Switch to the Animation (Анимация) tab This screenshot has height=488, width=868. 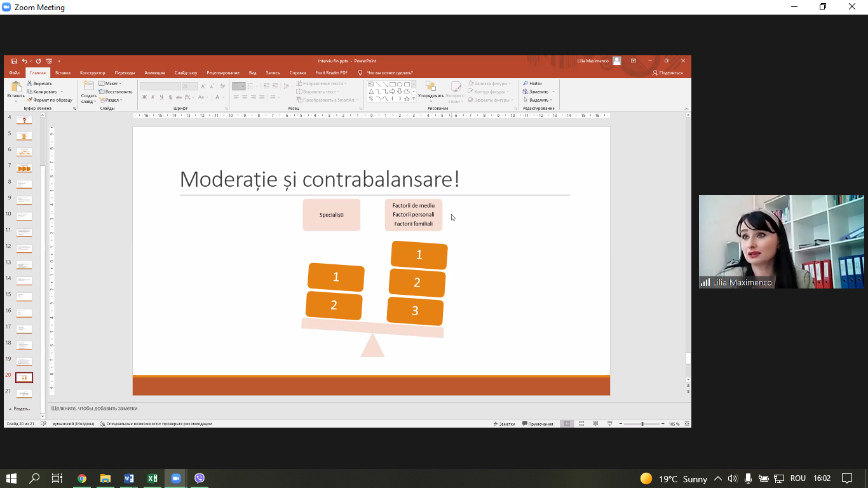[x=154, y=73]
